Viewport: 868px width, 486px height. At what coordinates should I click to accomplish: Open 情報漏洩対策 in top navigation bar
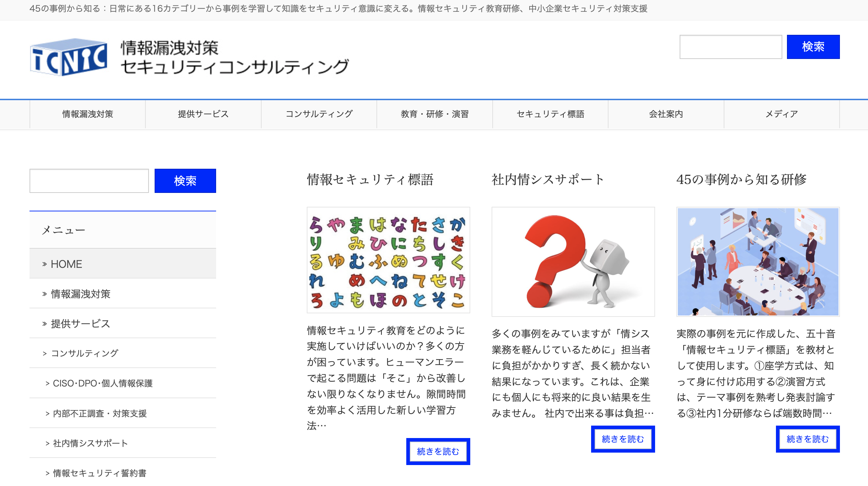[88, 114]
